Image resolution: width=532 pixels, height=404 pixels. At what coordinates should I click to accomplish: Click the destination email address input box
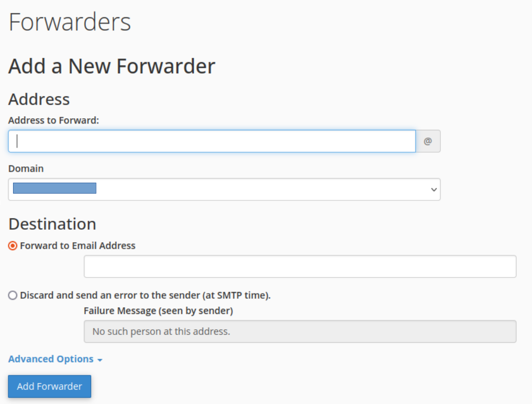pyautogui.click(x=300, y=266)
